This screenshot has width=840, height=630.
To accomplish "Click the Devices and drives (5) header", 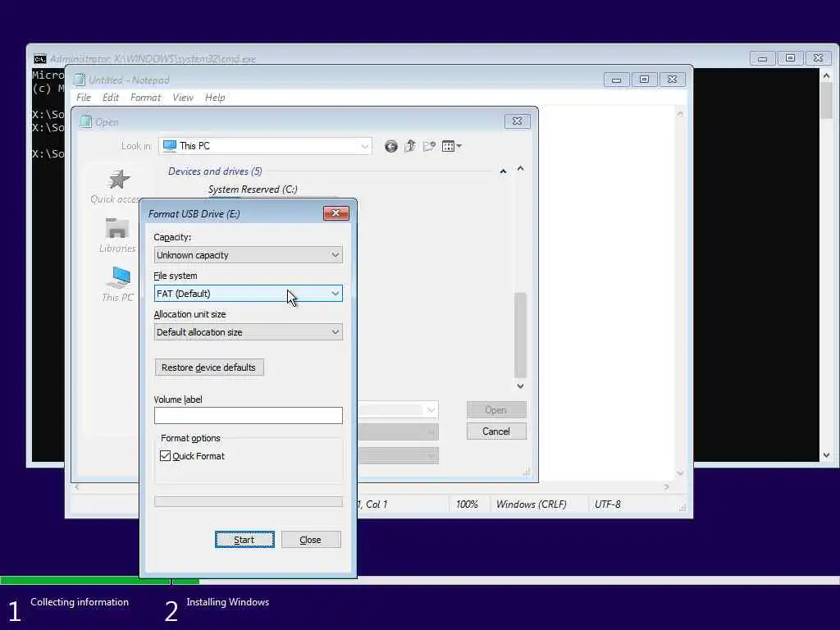I will (215, 171).
